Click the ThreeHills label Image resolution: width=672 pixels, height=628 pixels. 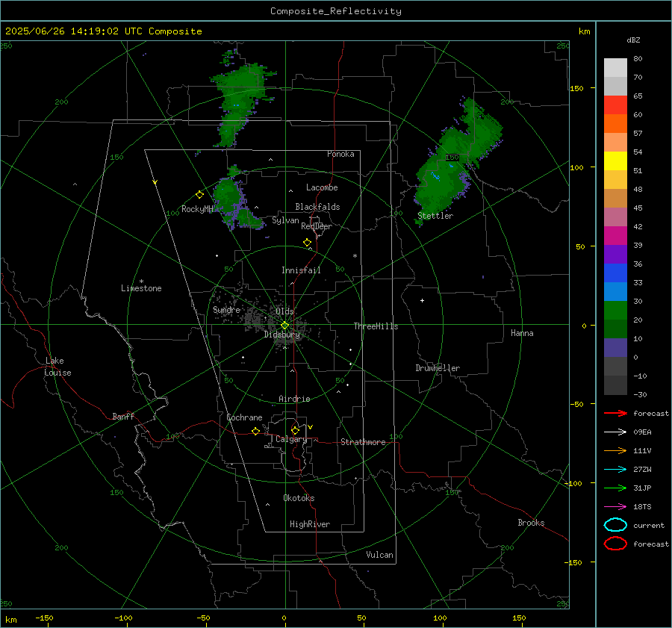(x=376, y=326)
